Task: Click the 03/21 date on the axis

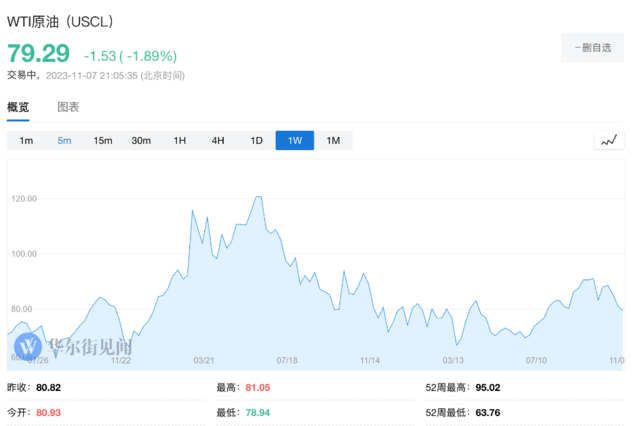Action: tap(205, 360)
